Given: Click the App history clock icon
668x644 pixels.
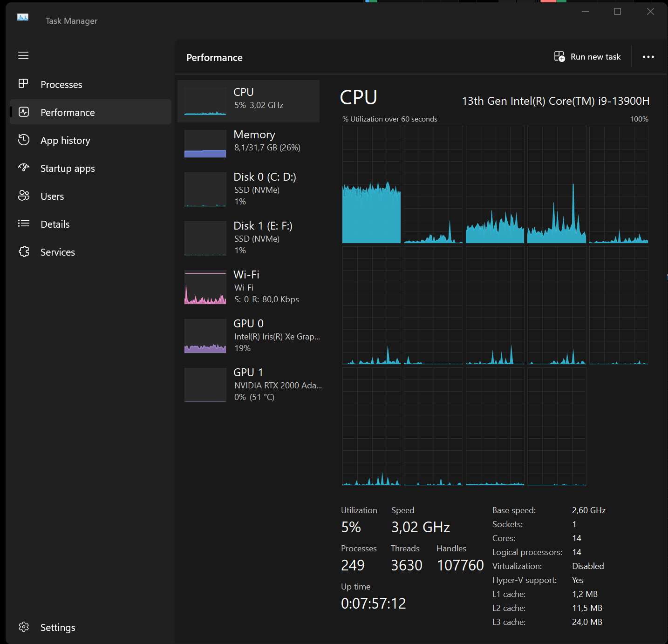Looking at the screenshot, I should (23, 140).
